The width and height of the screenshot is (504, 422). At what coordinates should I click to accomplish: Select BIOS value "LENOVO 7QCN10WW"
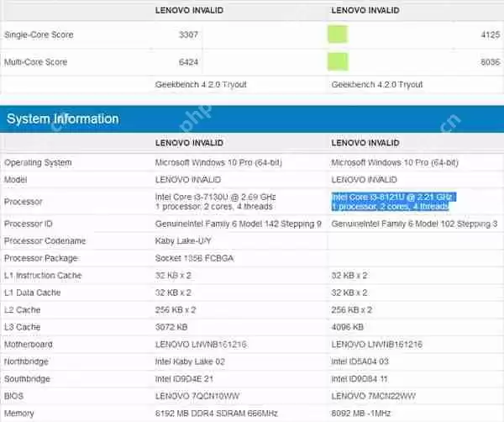click(197, 396)
